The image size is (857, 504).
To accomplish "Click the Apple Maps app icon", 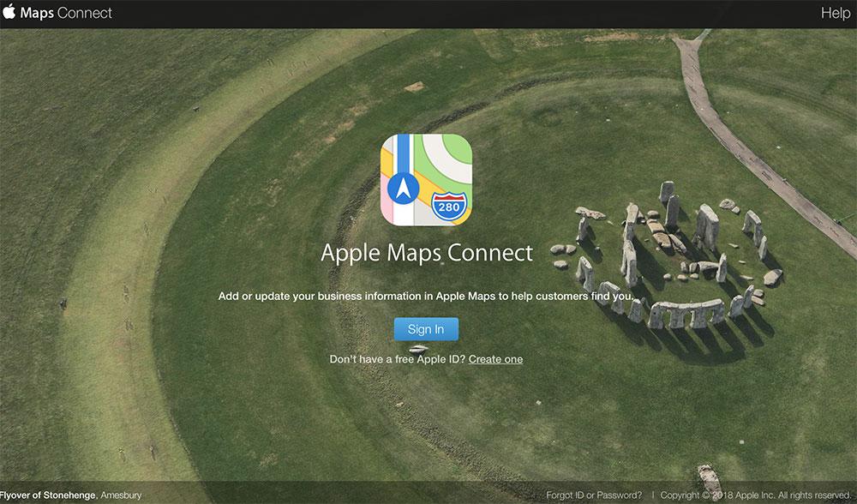I will [x=426, y=180].
